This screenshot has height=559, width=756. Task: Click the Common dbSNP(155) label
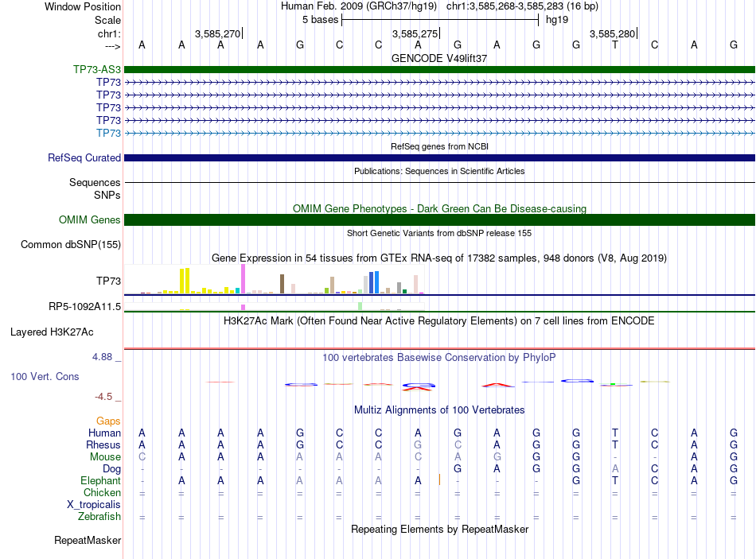pos(71,245)
